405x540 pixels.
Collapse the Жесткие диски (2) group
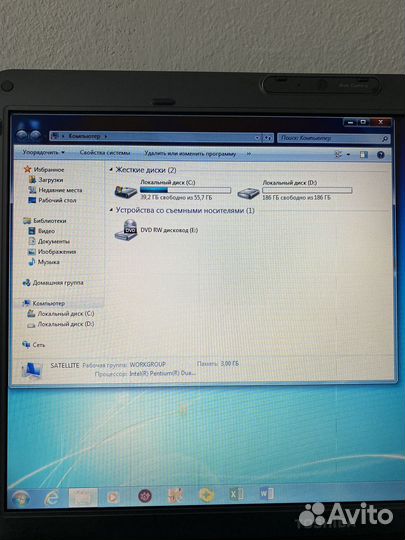pyautogui.click(x=111, y=169)
